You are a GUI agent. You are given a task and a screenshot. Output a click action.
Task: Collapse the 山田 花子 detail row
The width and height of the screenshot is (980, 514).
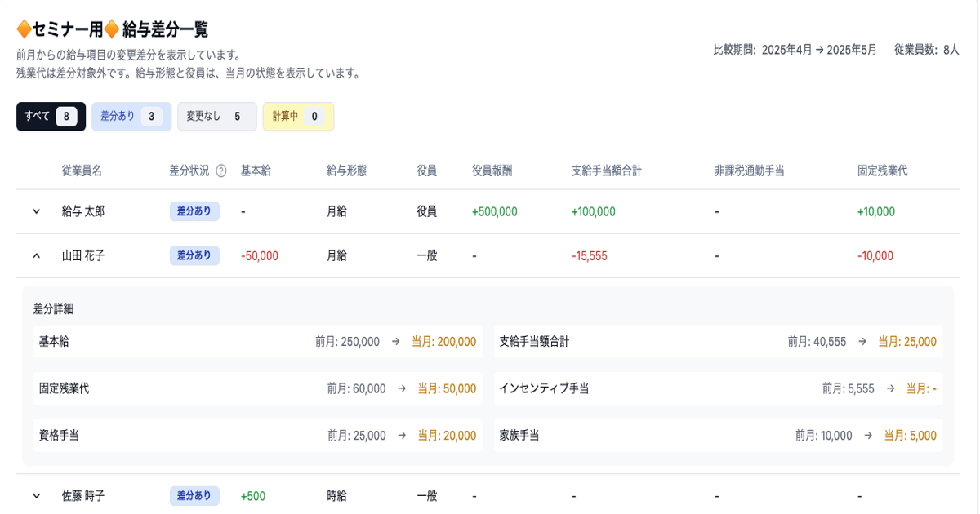coord(36,255)
